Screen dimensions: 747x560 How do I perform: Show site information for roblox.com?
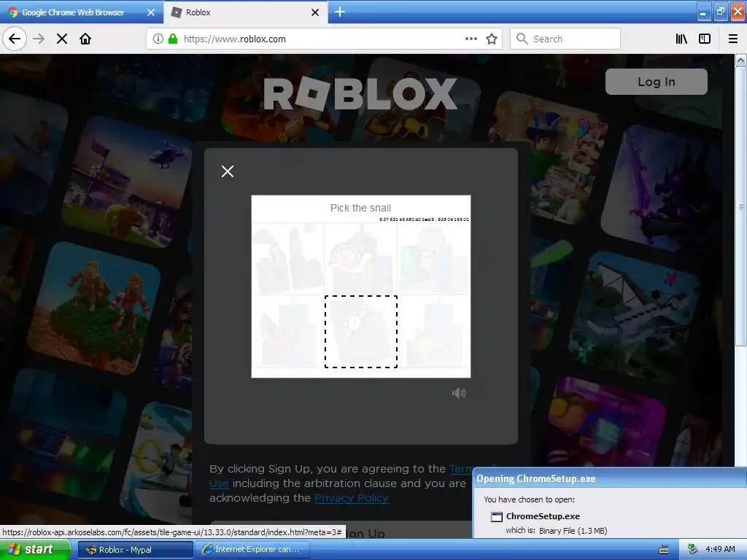(158, 39)
